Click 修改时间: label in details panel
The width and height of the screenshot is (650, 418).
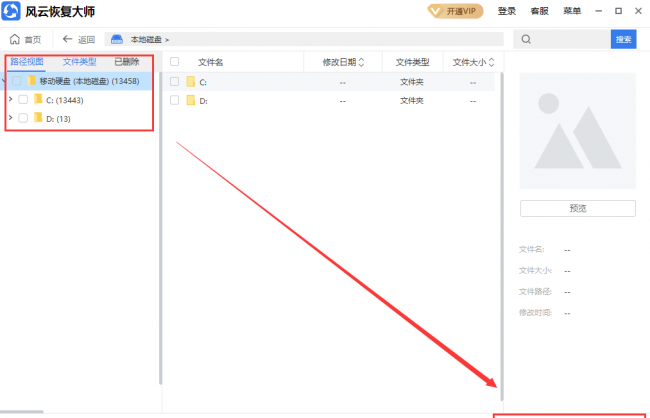click(x=535, y=312)
